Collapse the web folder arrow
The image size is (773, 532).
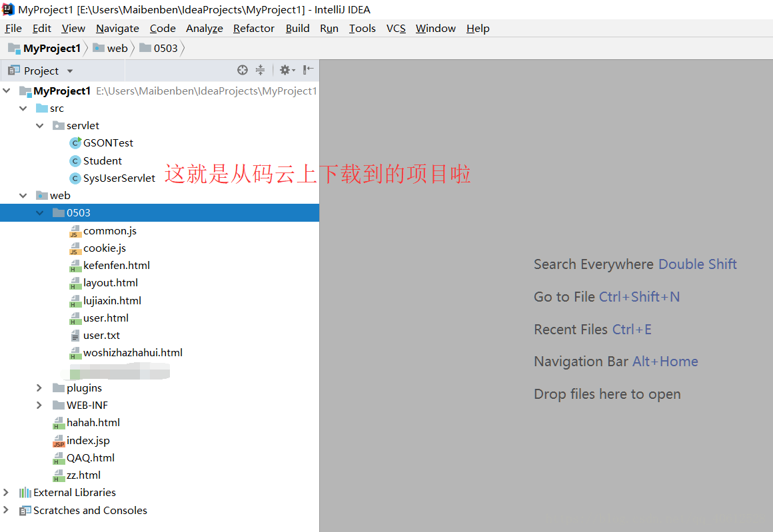[x=23, y=196]
